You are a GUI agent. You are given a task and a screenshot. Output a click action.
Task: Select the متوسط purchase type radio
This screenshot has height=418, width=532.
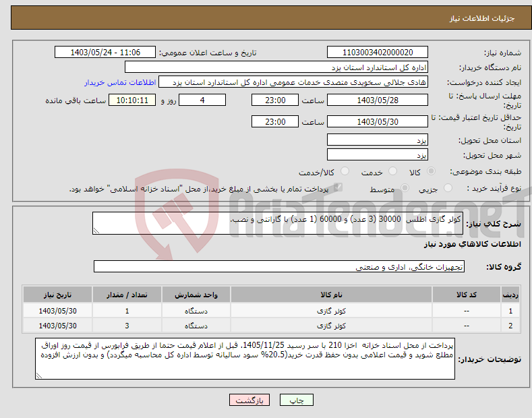tap(405, 187)
